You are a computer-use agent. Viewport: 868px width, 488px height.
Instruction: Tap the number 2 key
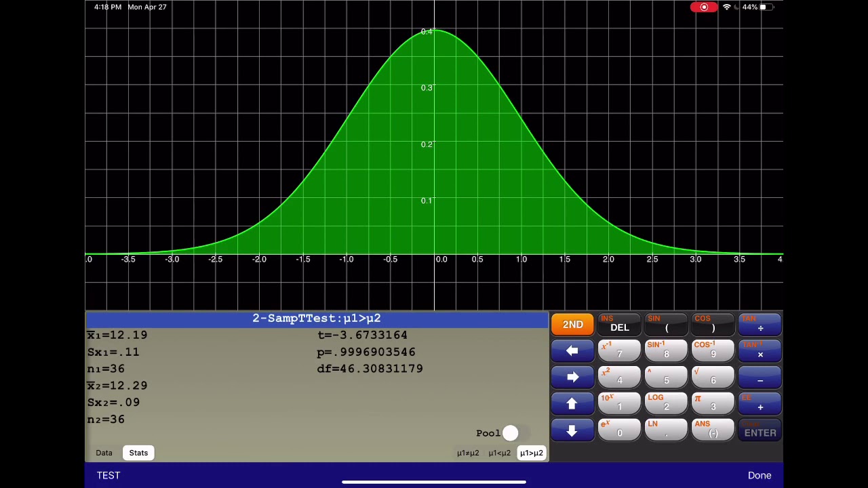pyautogui.click(x=666, y=404)
